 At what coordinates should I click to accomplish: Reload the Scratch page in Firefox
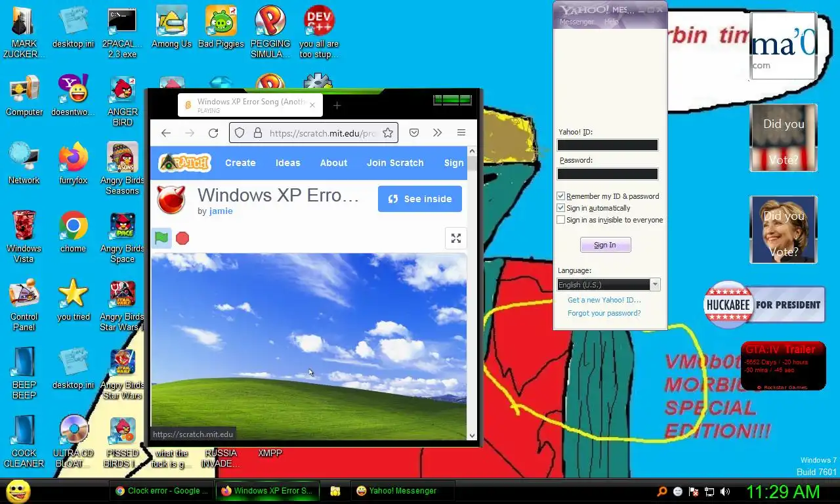point(213,133)
